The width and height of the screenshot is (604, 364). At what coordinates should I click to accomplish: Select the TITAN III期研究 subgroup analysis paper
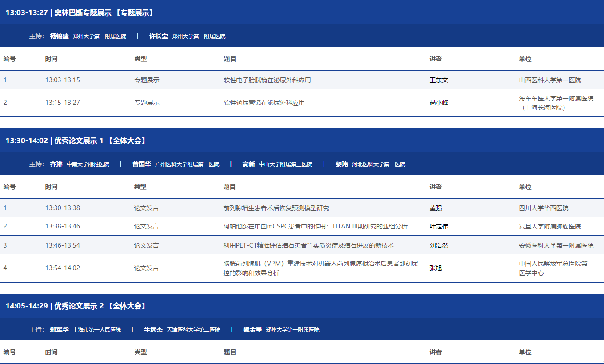point(315,226)
